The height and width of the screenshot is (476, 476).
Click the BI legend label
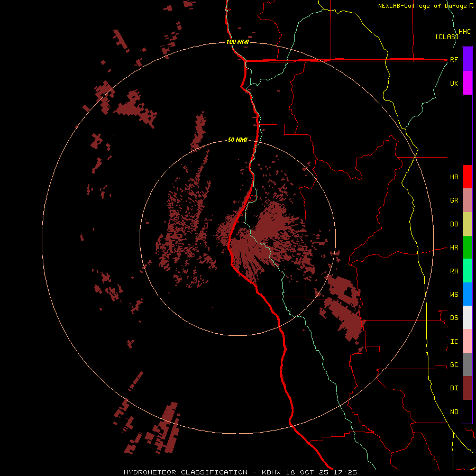[454, 388]
